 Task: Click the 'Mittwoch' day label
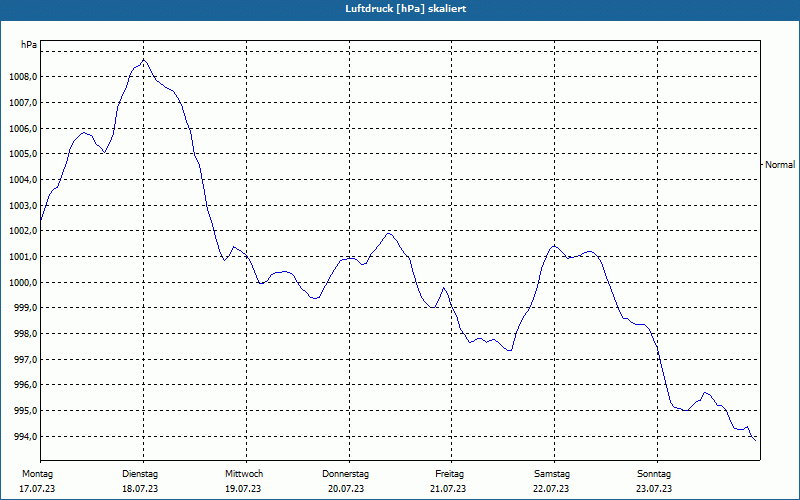(244, 474)
